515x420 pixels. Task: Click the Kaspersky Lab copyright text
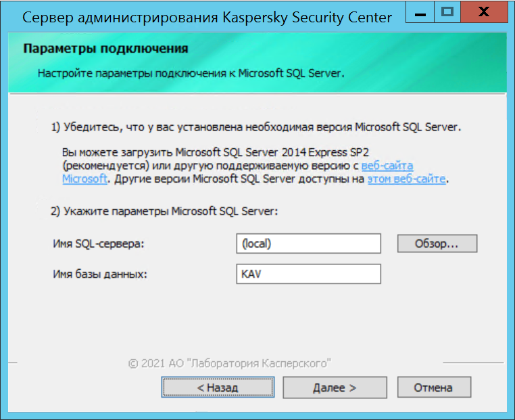[229, 363]
